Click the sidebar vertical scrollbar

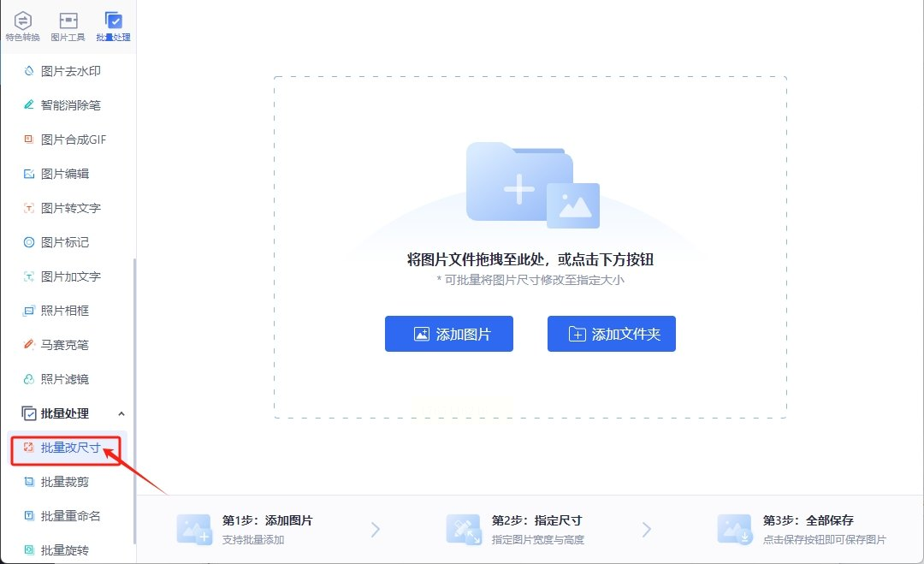[134, 401]
